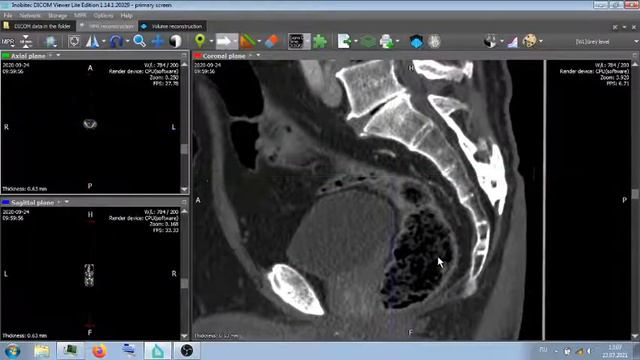Viewport: 640px width, 360px height.
Task: Click the W/L presets sphere icon
Action: pos(490,41)
